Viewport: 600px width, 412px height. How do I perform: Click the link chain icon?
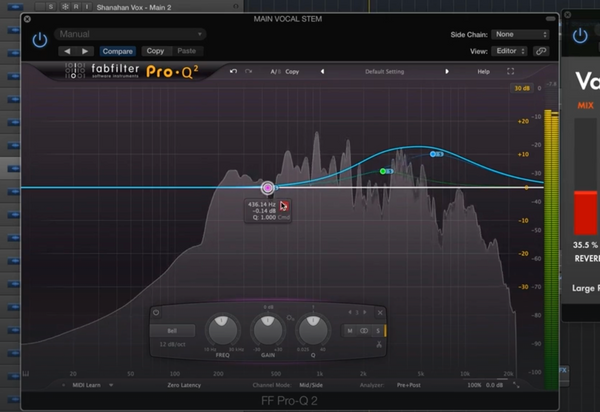pyautogui.click(x=541, y=51)
